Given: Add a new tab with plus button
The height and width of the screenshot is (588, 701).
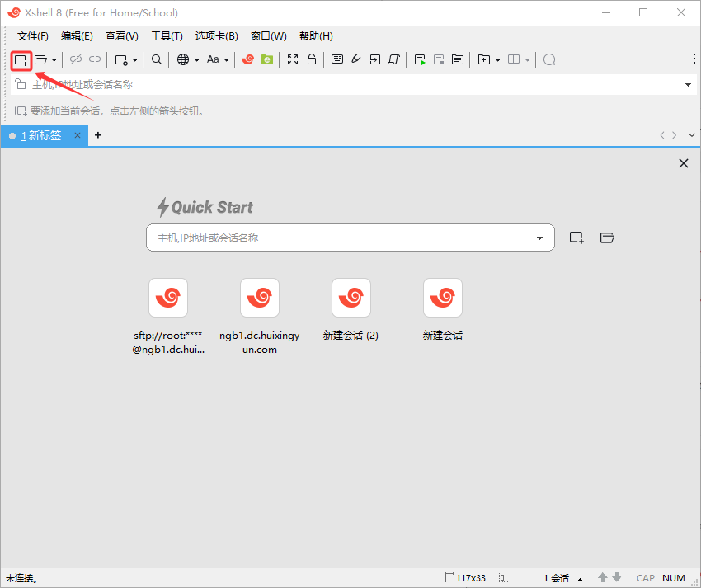Looking at the screenshot, I should tap(98, 135).
